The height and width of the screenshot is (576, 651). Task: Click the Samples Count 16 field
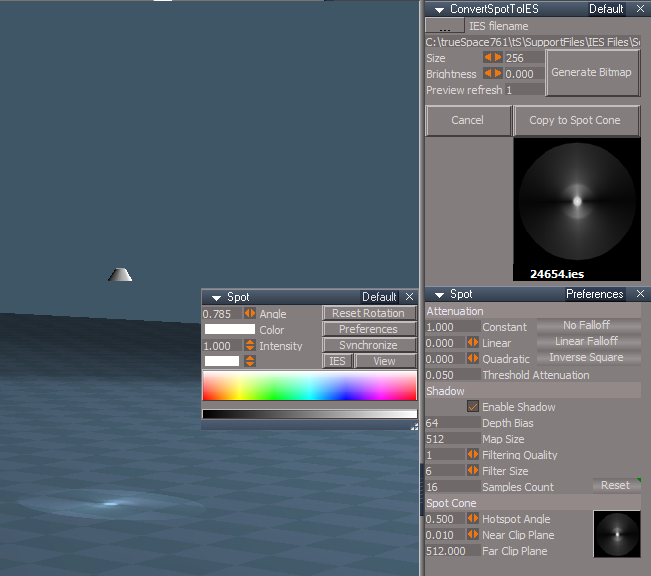[x=453, y=487]
